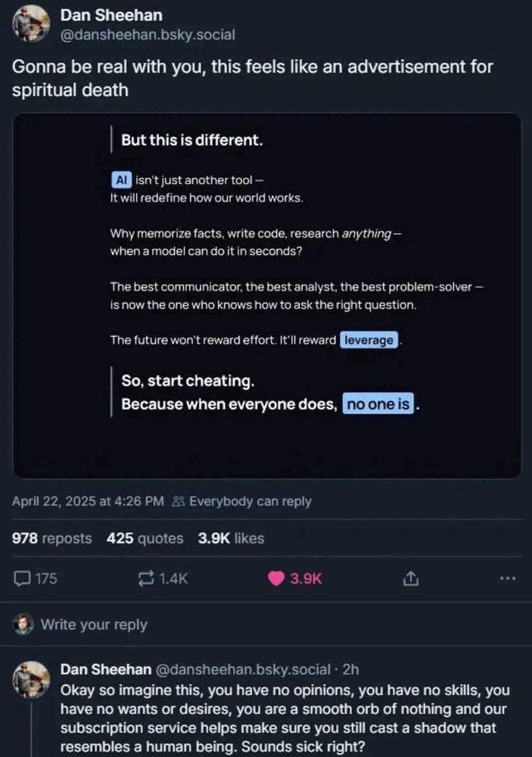Toggle the pink heart like icon
532x757 pixels.
pos(276,578)
